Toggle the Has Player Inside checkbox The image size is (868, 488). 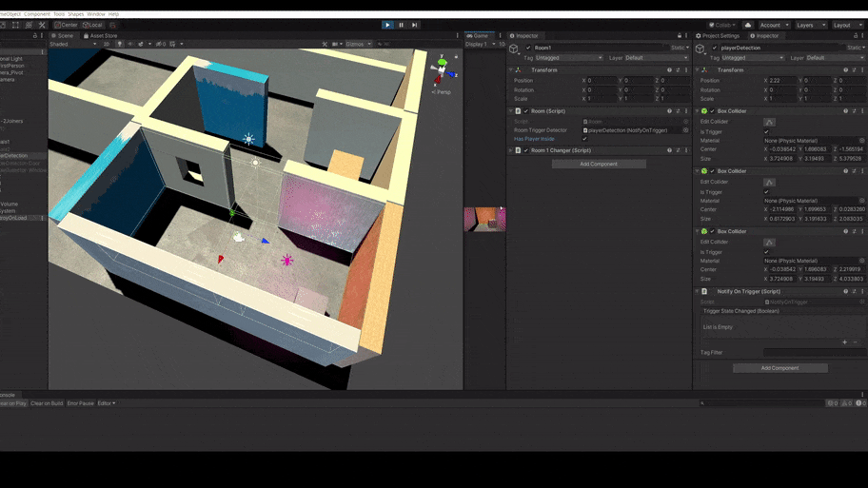pyautogui.click(x=584, y=139)
